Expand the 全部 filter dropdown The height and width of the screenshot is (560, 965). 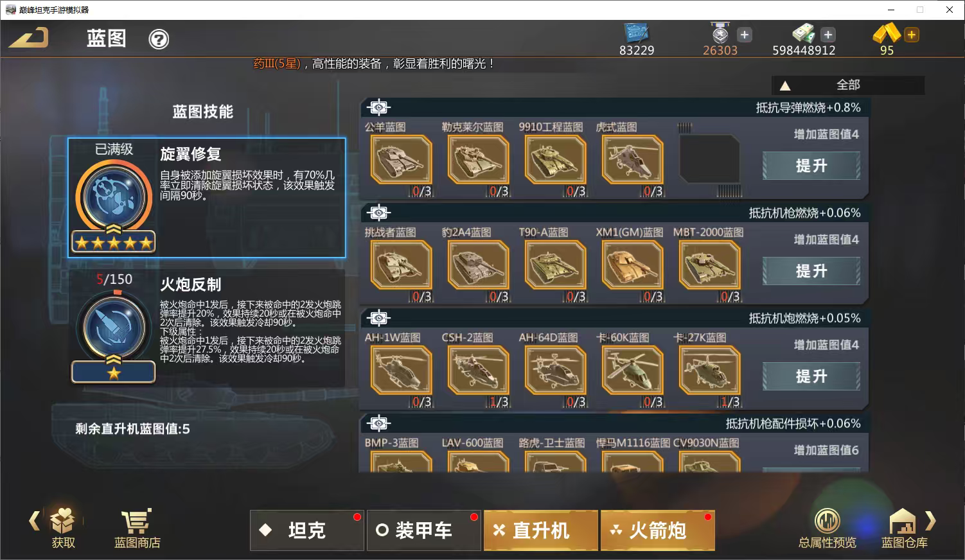coord(848,85)
